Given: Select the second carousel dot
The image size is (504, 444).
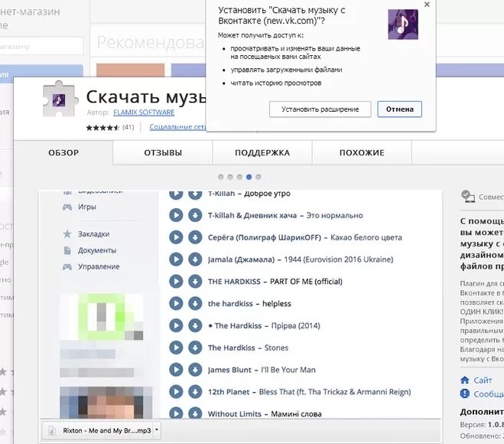Looking at the screenshot, I should [x=230, y=177].
